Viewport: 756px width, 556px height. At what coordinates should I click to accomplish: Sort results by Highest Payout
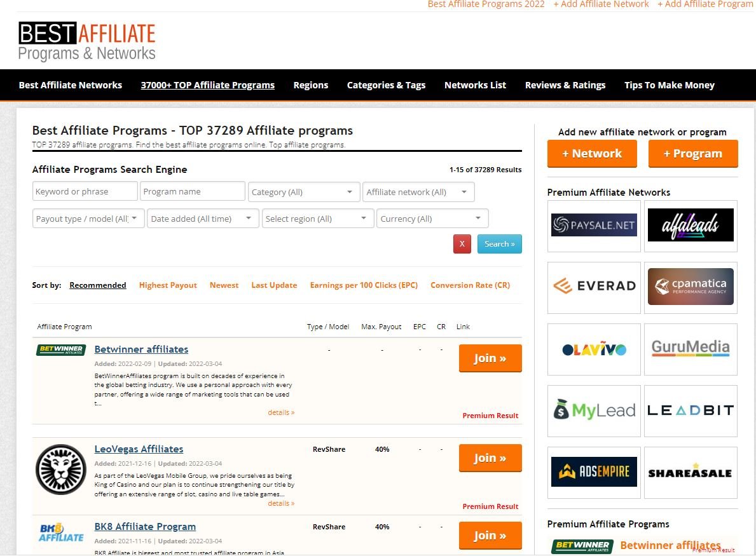coord(168,285)
